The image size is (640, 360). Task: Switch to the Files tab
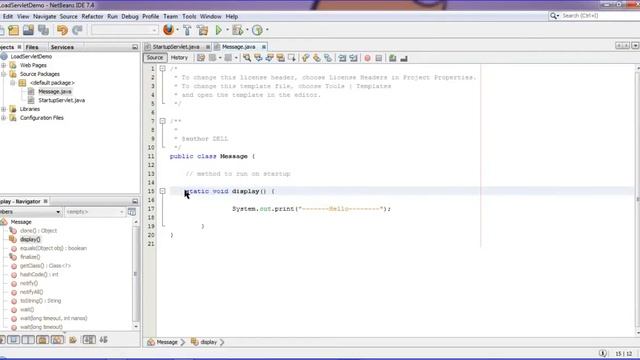(x=32, y=47)
